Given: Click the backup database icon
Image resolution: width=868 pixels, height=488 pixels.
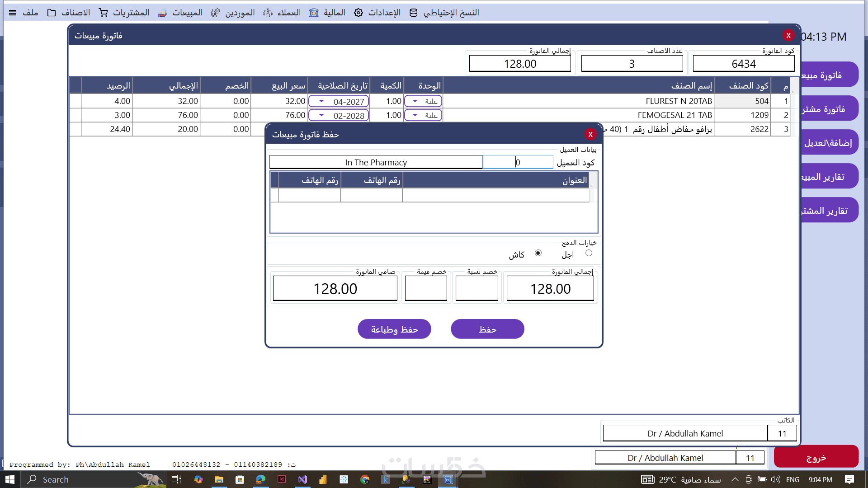Looking at the screenshot, I should click(413, 13).
